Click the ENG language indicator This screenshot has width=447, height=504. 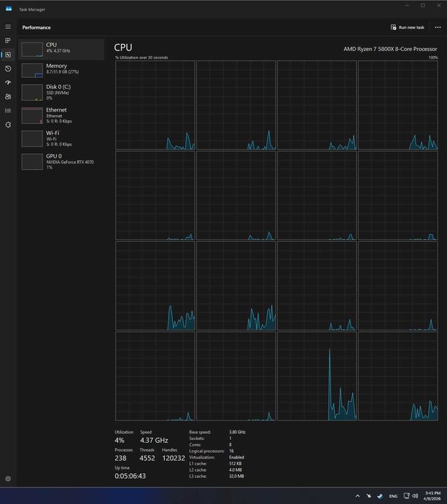point(393,496)
